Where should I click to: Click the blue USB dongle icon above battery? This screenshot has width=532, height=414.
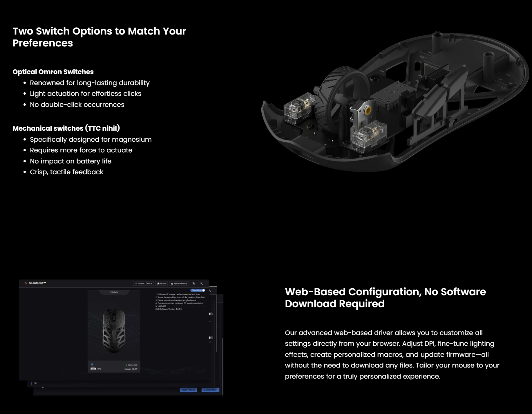point(92,365)
